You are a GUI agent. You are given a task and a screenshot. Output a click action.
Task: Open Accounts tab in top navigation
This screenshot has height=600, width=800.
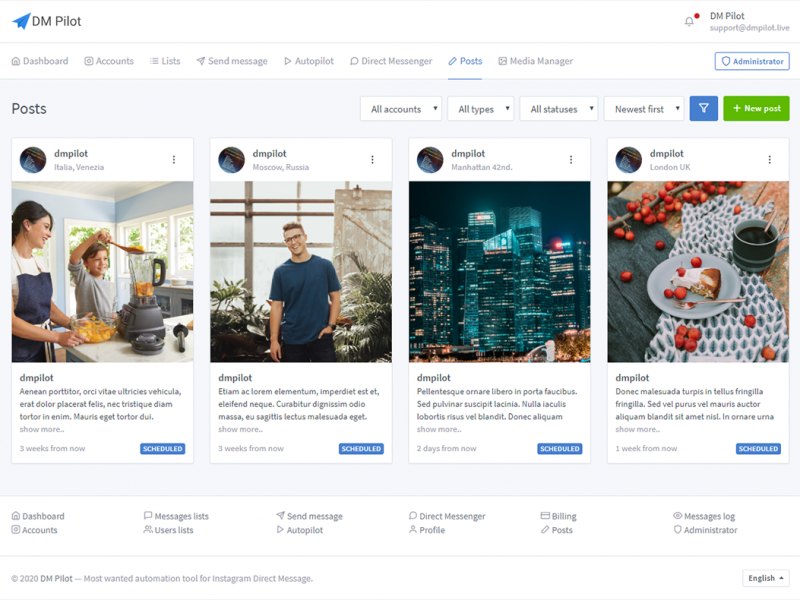109,61
